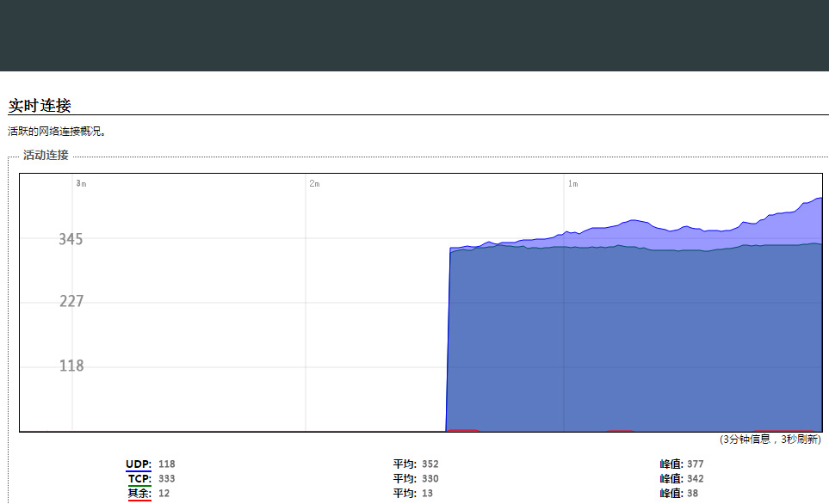The height and width of the screenshot is (504, 829).
Task: Click the 345 y-axis label
Action: 71,239
